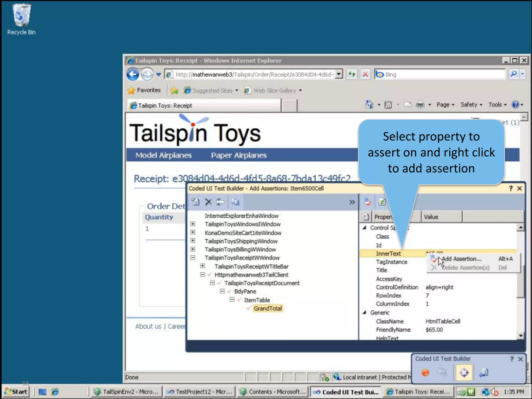Click the Favorites star icon
This screenshot has height=399, width=532.
131,90
